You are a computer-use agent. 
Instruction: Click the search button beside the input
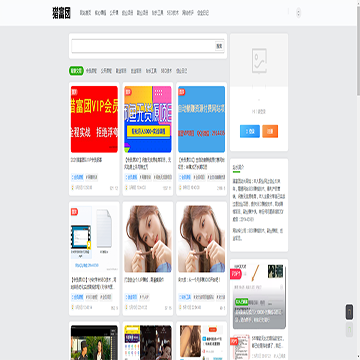coord(219,46)
